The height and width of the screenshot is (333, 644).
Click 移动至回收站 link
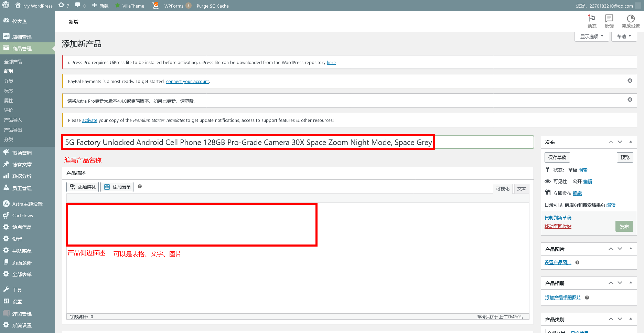[x=558, y=226]
